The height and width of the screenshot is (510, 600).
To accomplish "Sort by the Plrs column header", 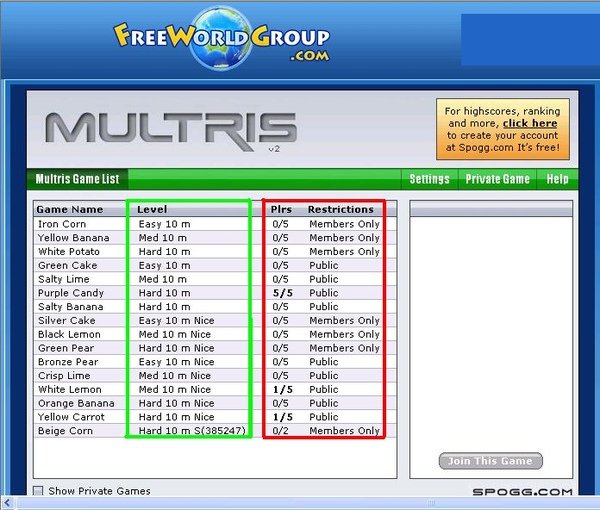I will point(281,209).
